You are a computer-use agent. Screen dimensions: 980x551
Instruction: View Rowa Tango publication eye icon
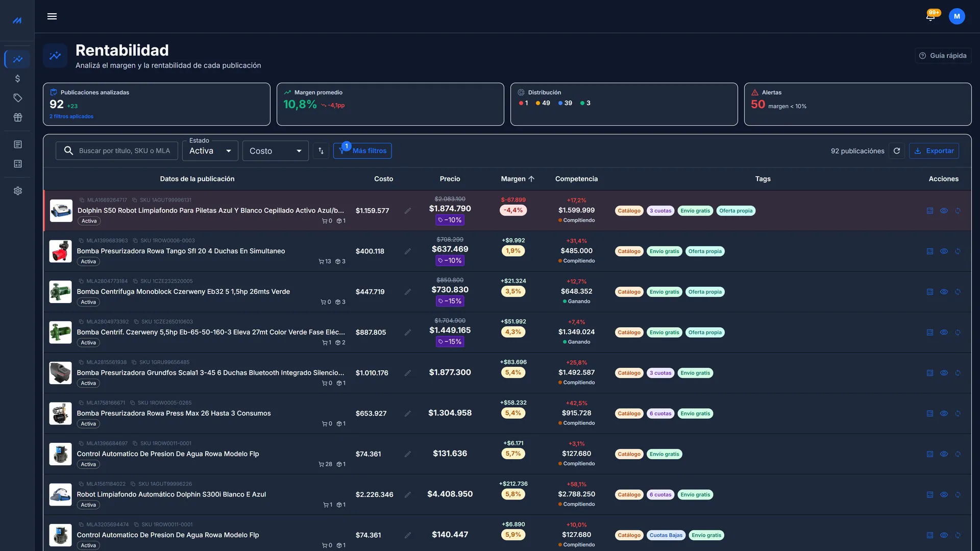click(x=944, y=252)
